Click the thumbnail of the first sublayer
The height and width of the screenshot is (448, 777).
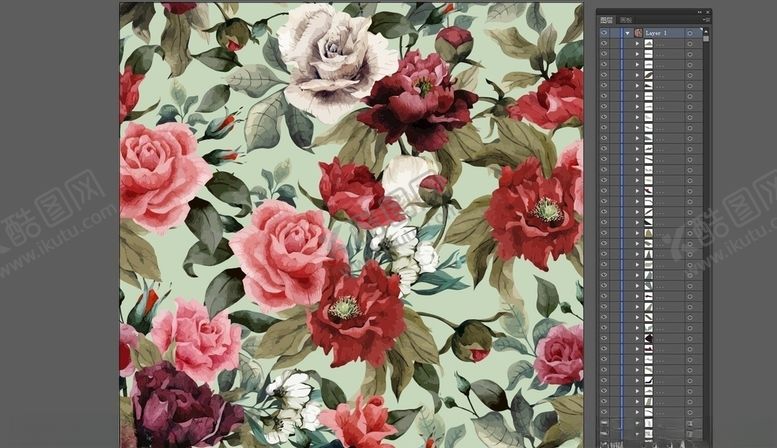648,44
